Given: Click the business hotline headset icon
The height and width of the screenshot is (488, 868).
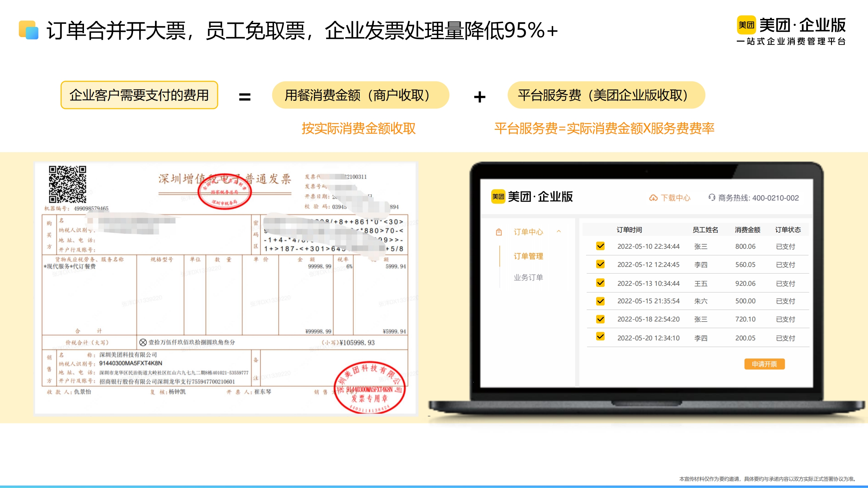Looking at the screenshot, I should pyautogui.click(x=712, y=198).
